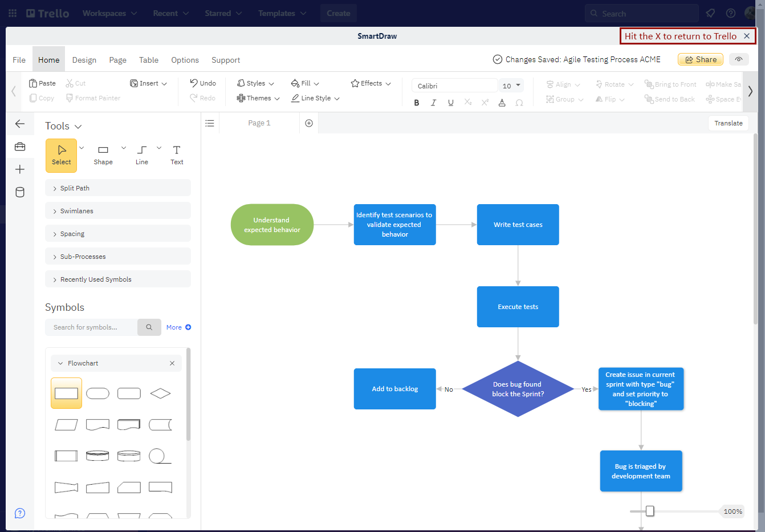
Task: Open the Options menu
Action: pos(185,59)
